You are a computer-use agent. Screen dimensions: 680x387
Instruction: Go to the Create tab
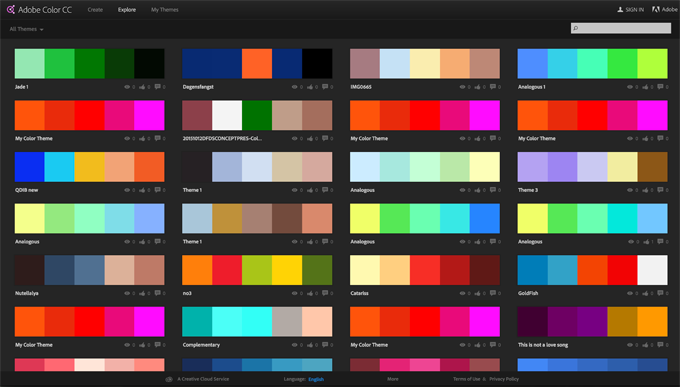point(95,10)
